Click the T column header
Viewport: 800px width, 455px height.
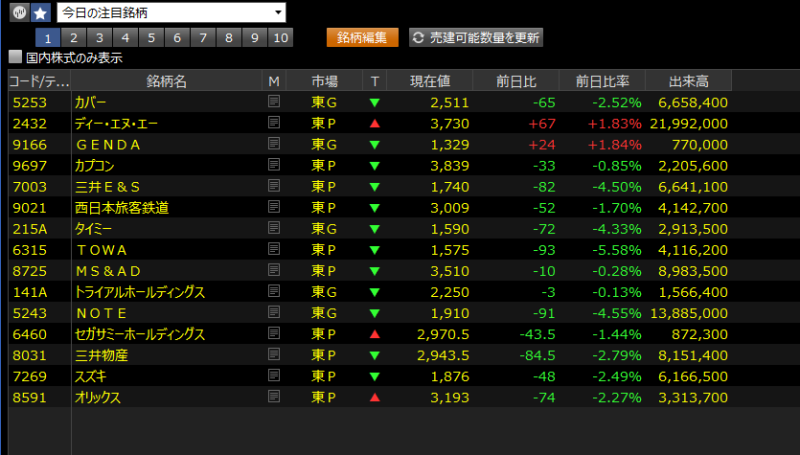pyautogui.click(x=374, y=81)
